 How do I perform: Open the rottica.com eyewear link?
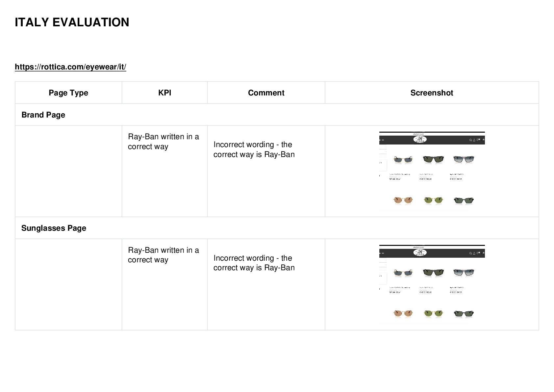click(70, 67)
